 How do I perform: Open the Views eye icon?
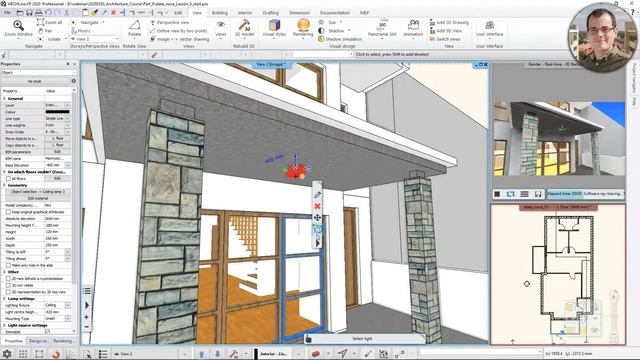221,25
